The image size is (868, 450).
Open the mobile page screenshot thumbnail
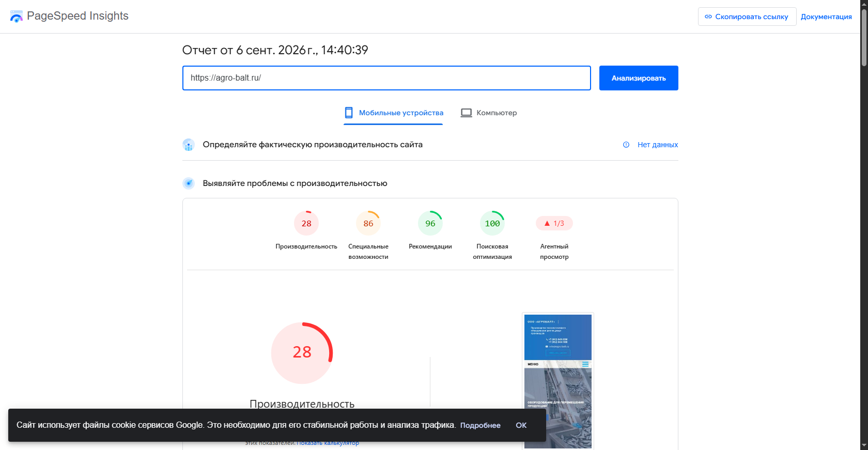click(x=558, y=381)
